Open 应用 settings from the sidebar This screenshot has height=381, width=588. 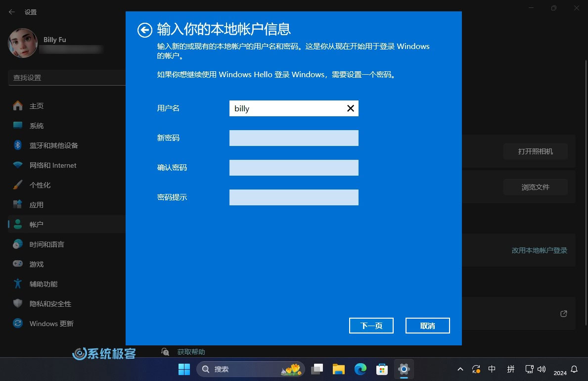36,204
